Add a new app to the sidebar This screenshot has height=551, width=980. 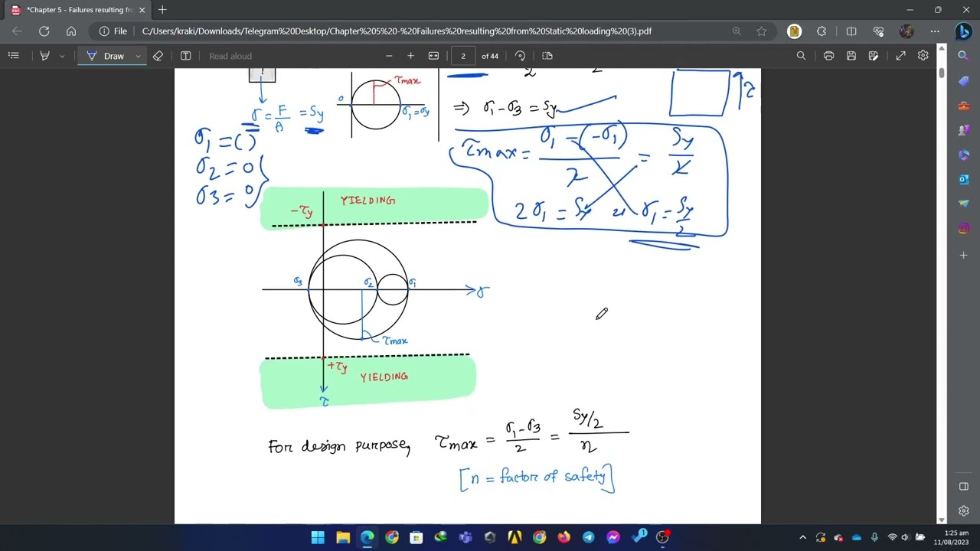(x=963, y=255)
